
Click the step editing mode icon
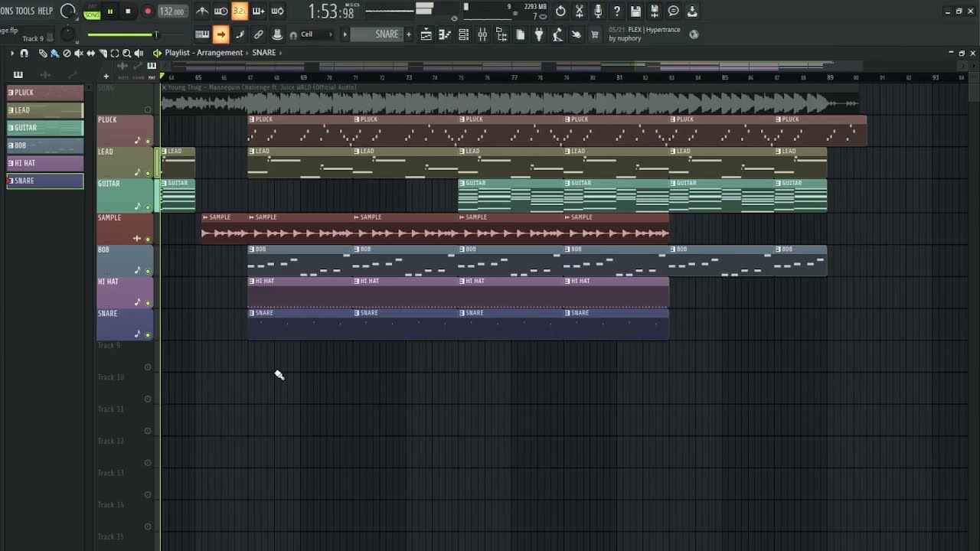(x=240, y=34)
